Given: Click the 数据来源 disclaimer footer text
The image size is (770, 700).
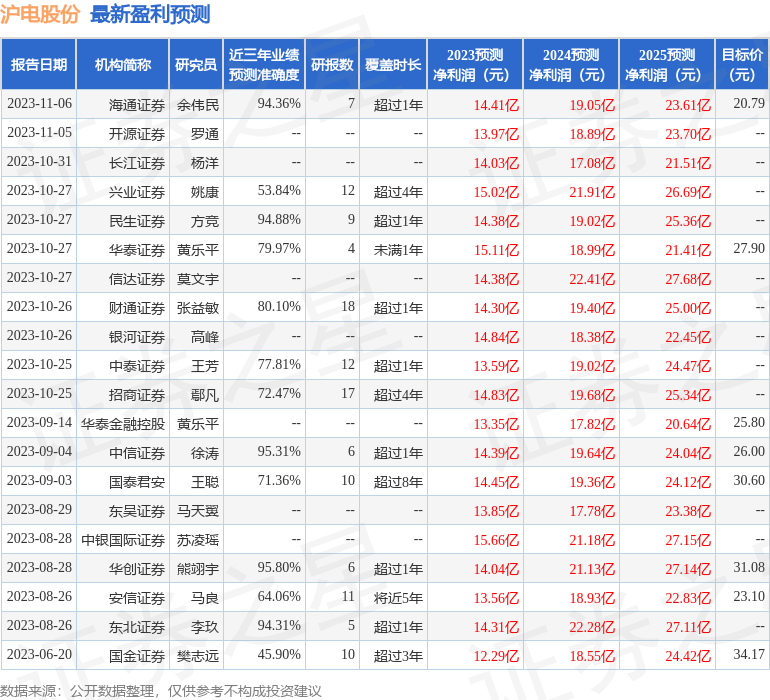Looking at the screenshot, I should pyautogui.click(x=161, y=691).
